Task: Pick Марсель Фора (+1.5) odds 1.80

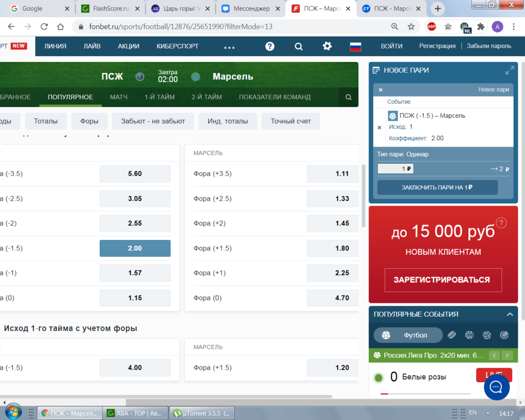Action: (332, 248)
